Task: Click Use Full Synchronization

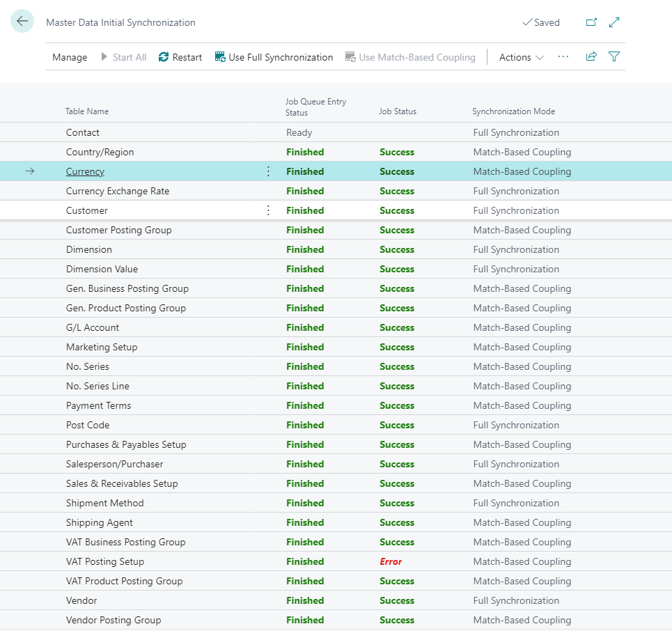Action: (274, 57)
